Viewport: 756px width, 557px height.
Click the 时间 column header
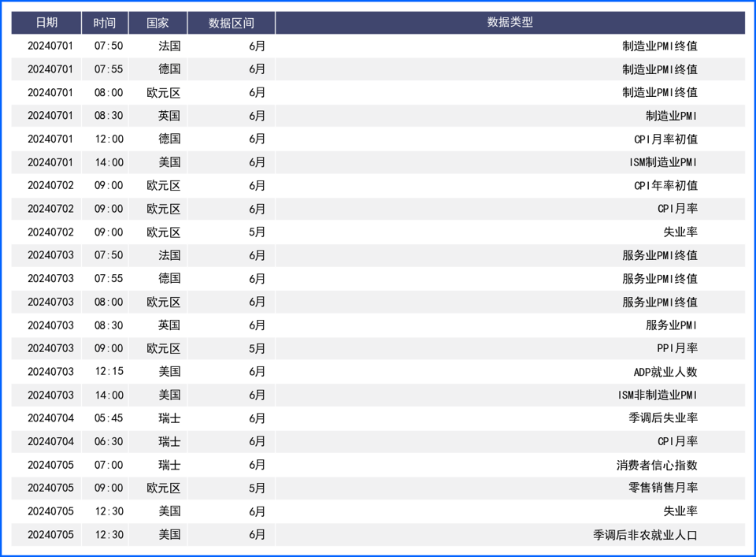point(105,23)
